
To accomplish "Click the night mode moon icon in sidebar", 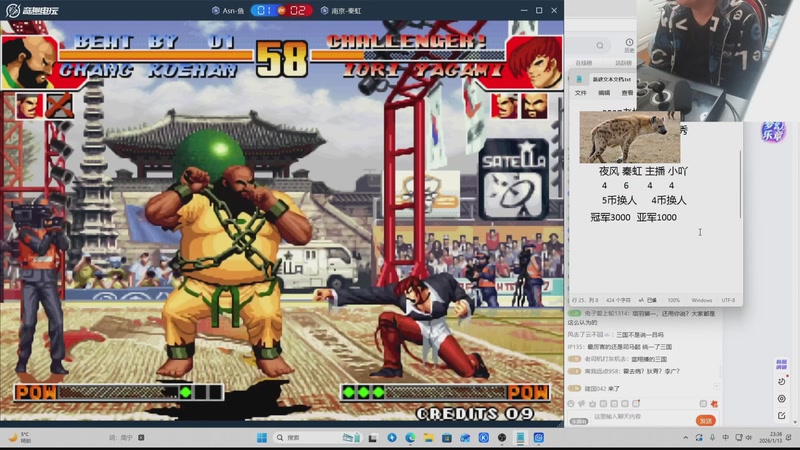I will click(x=782, y=382).
